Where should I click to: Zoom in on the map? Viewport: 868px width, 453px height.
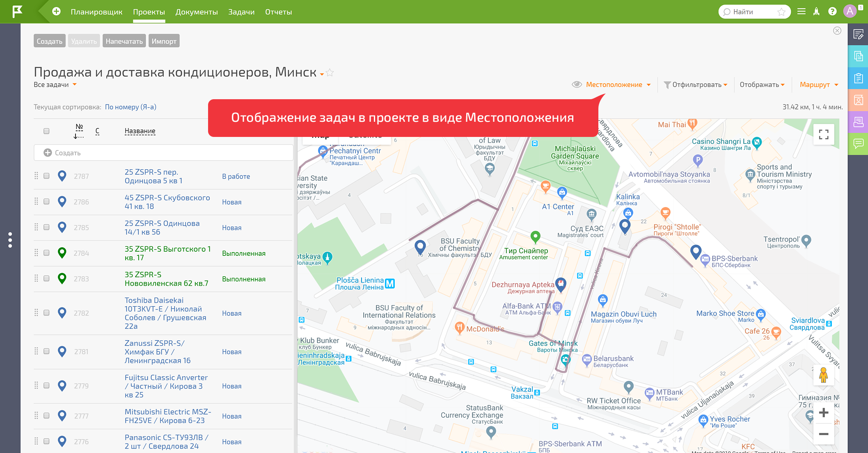point(824,412)
